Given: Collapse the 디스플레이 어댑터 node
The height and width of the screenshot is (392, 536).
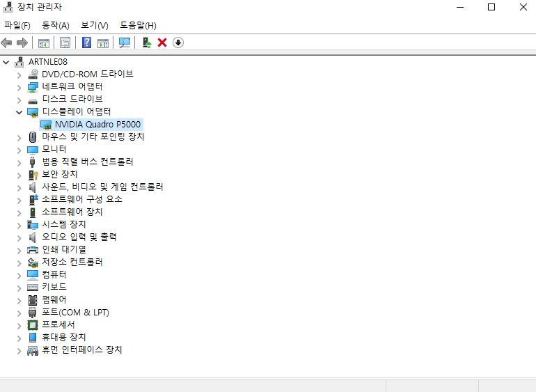Looking at the screenshot, I should pyautogui.click(x=19, y=112).
